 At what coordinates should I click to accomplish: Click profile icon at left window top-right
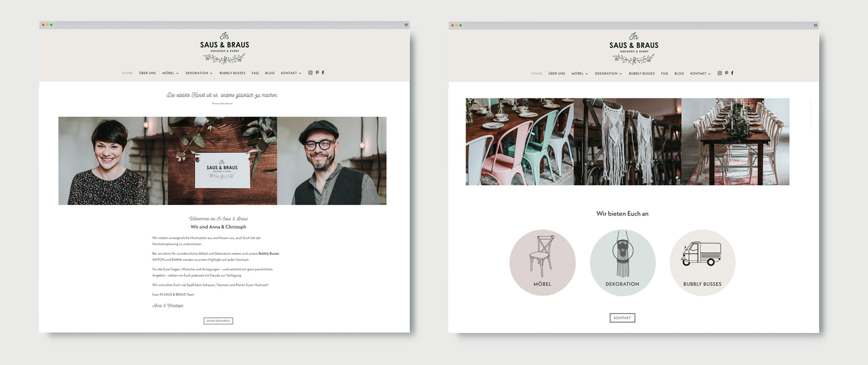[x=406, y=25]
